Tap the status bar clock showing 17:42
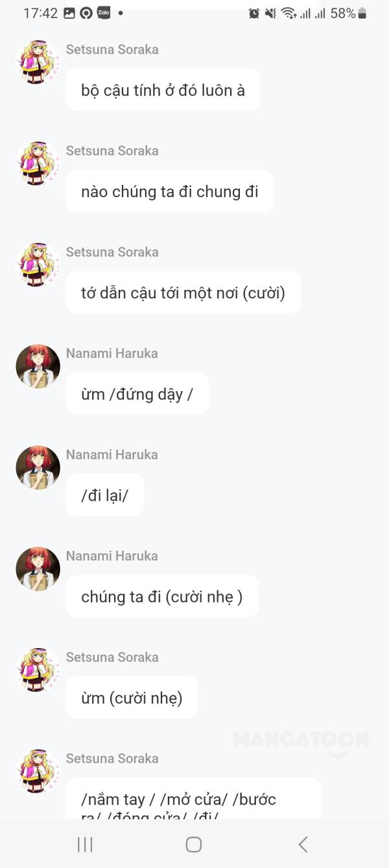The height and width of the screenshot is (868, 389). (40, 13)
